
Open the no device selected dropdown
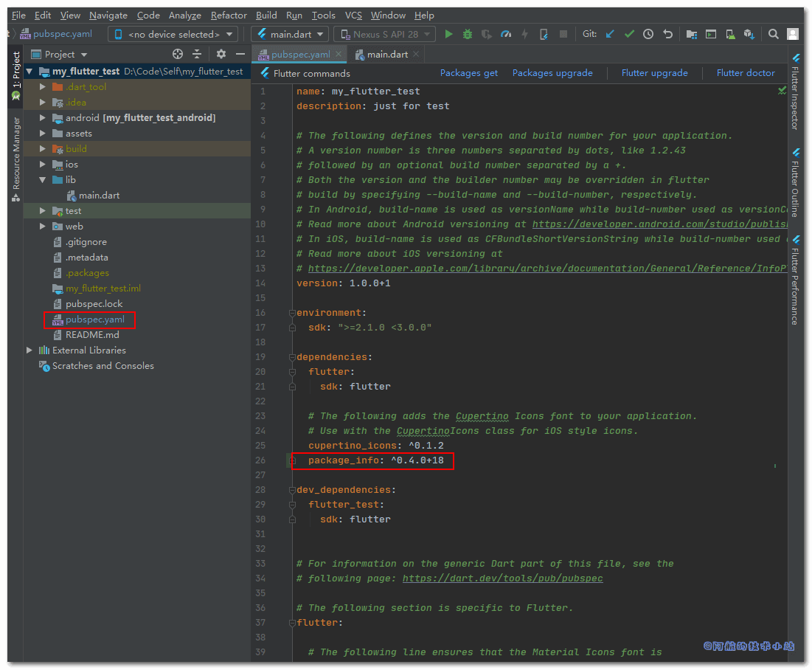(x=173, y=34)
